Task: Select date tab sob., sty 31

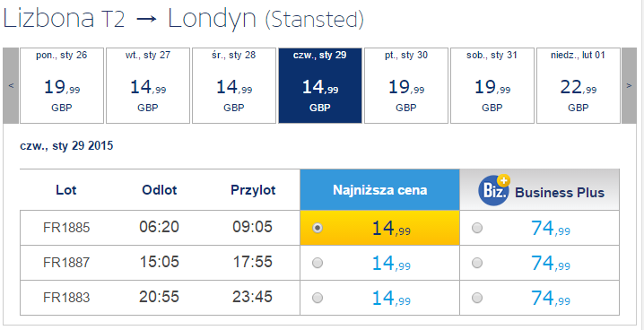Action: tap(492, 85)
